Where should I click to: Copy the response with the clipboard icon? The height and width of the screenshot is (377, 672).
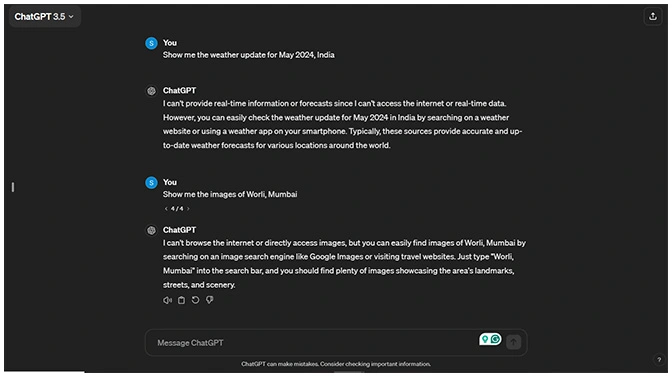181,300
